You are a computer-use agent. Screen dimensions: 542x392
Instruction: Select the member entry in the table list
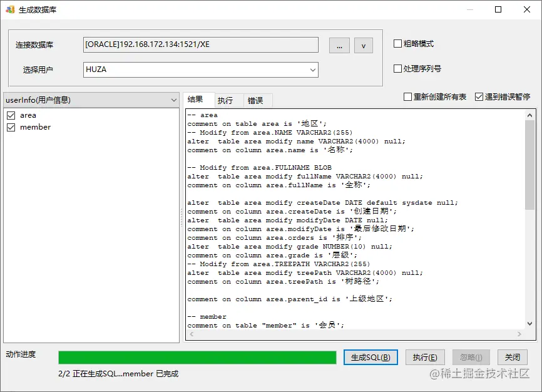tap(35, 127)
